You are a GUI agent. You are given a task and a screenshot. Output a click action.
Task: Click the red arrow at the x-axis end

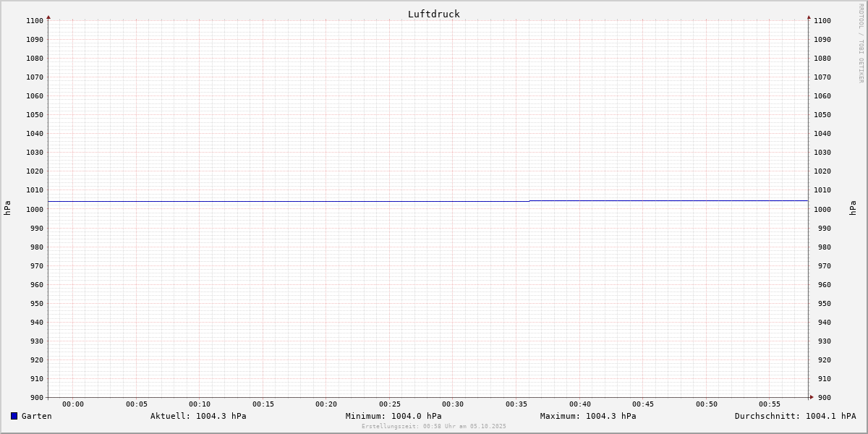(x=811, y=396)
